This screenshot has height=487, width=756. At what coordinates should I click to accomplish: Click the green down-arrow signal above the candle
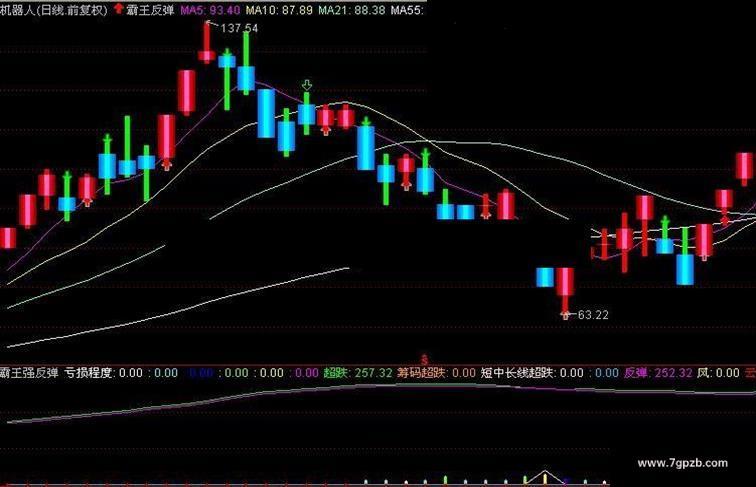[307, 85]
